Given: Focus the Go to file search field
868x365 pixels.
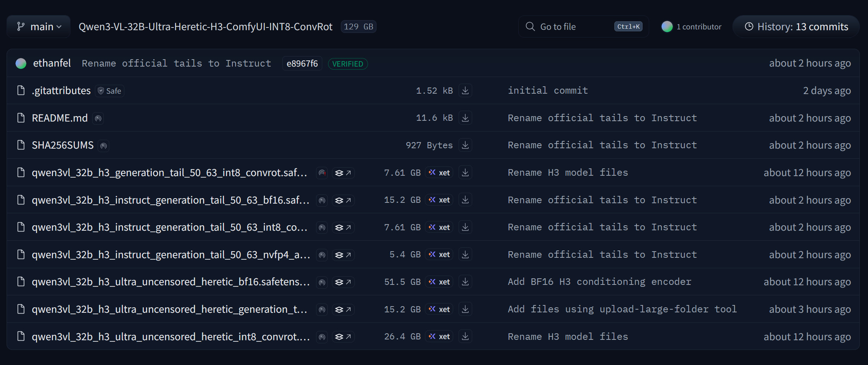Looking at the screenshot, I should click(x=583, y=27).
